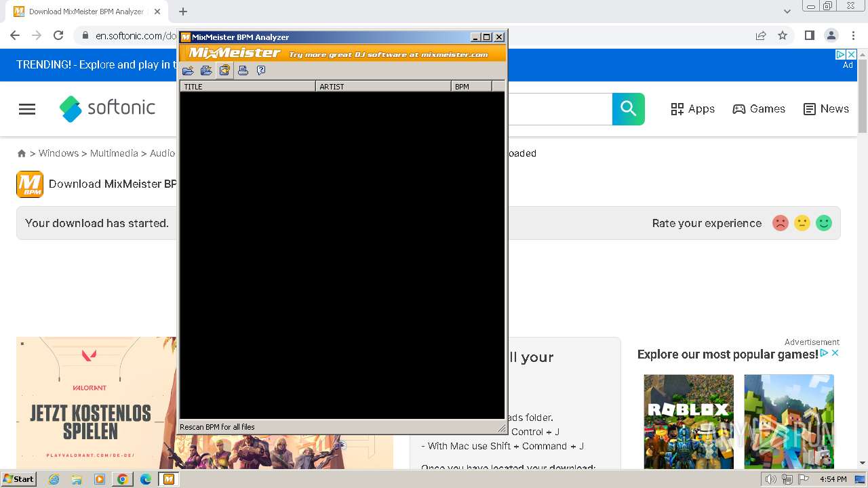The width and height of the screenshot is (868, 488).
Task: Open Softonic hamburger menu
Action: (27, 109)
